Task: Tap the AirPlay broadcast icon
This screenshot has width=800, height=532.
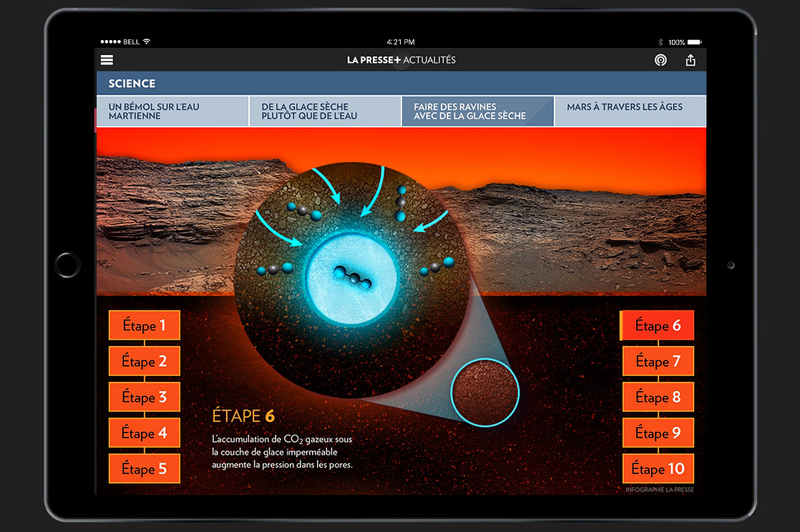Action: [660, 60]
